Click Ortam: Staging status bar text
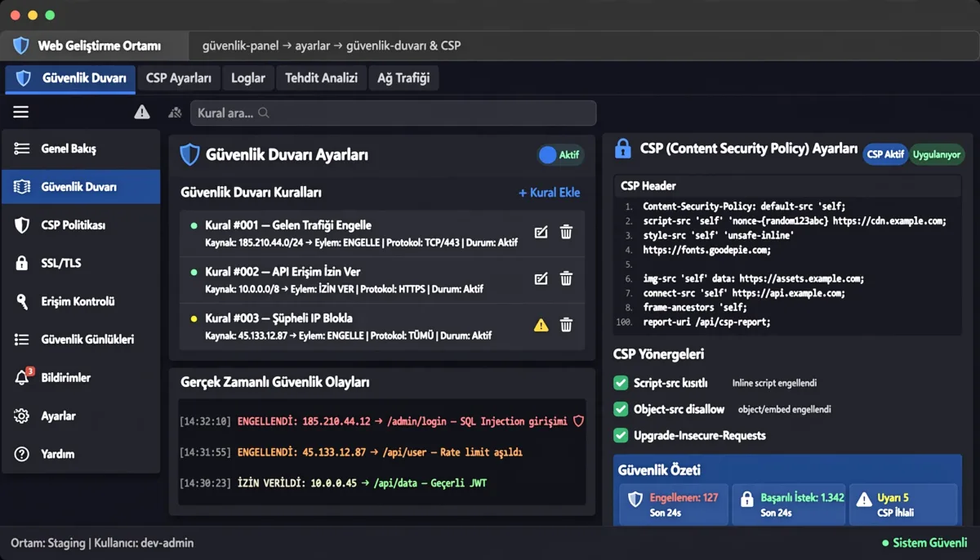 point(102,543)
